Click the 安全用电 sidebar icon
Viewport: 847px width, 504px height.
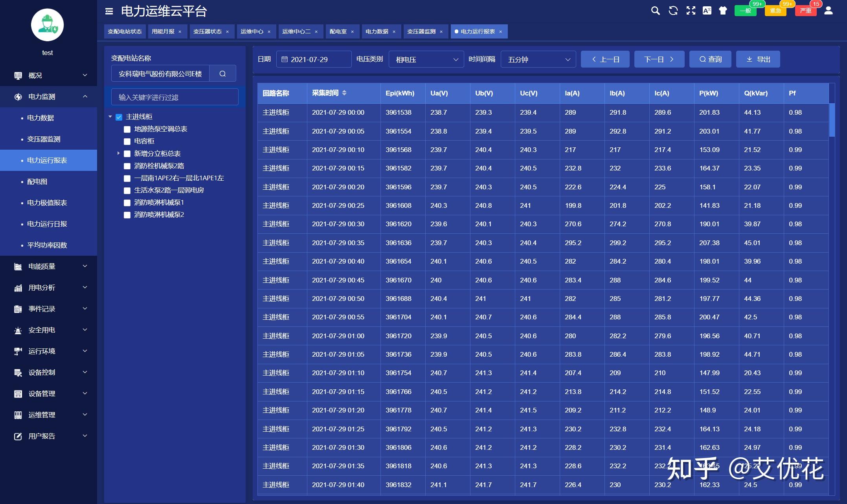(x=18, y=330)
